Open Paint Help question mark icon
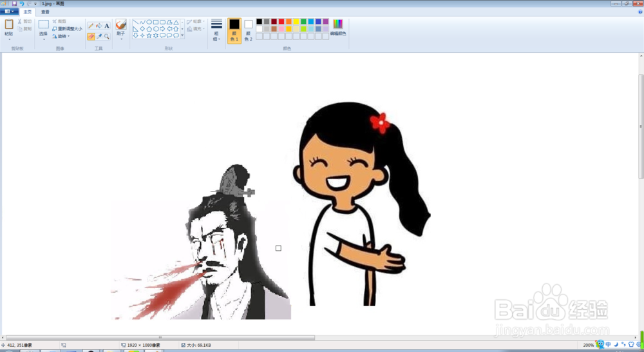Viewport: 644px width, 352px height. pos(640,12)
